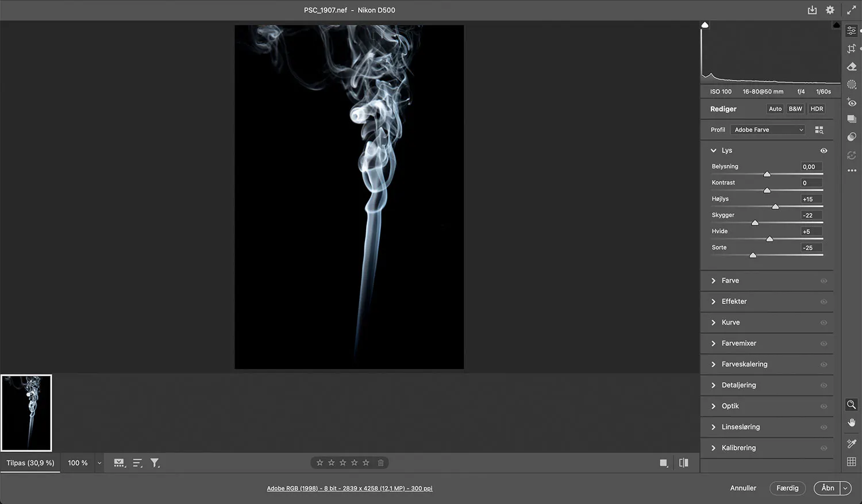862x504 pixels.
Task: Select the Tilpas zoom option
Action: (x=30, y=463)
